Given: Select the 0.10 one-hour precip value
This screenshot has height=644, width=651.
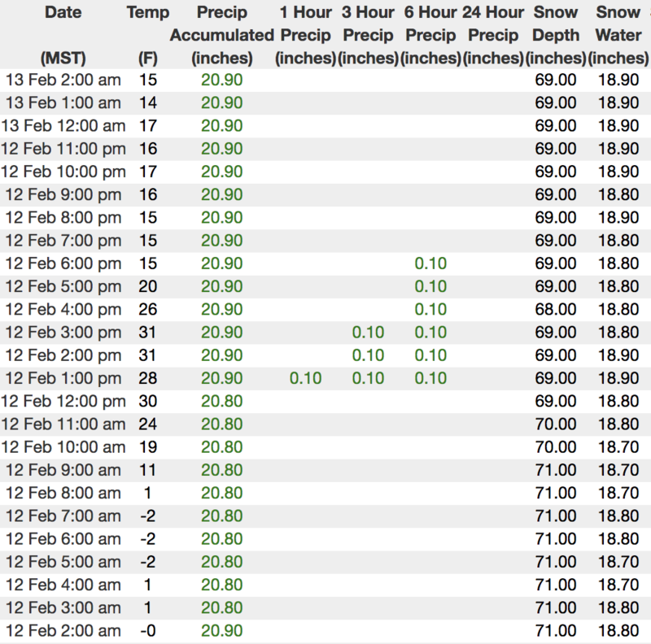Looking at the screenshot, I should (305, 378).
